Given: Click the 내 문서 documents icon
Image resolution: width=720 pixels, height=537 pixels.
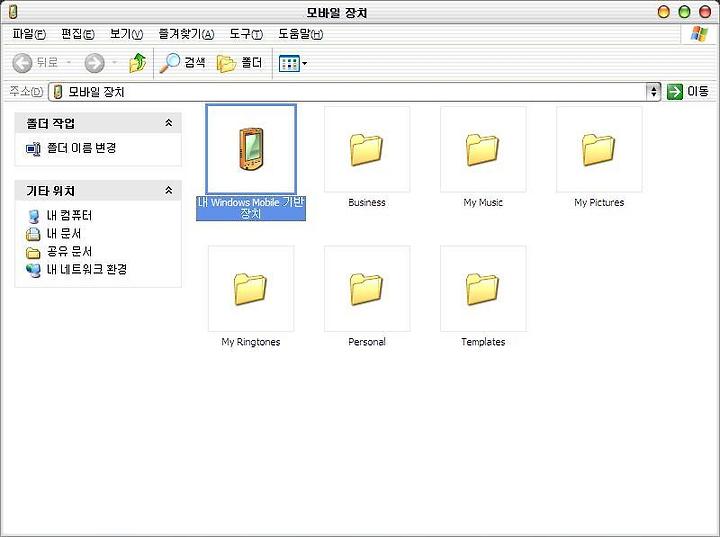Looking at the screenshot, I should click(33, 234).
